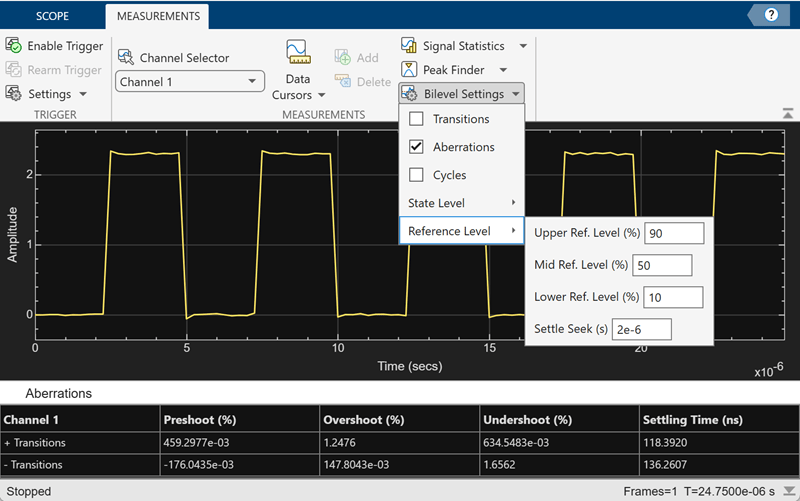Image resolution: width=800 pixels, height=501 pixels.
Task: Click the Settle Seek input field
Action: coord(641,330)
